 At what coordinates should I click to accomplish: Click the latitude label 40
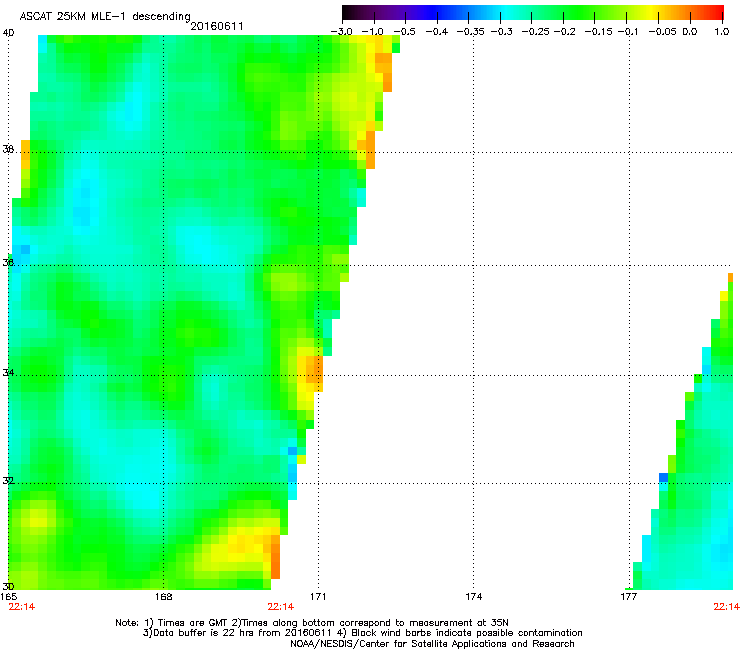coord(8,33)
